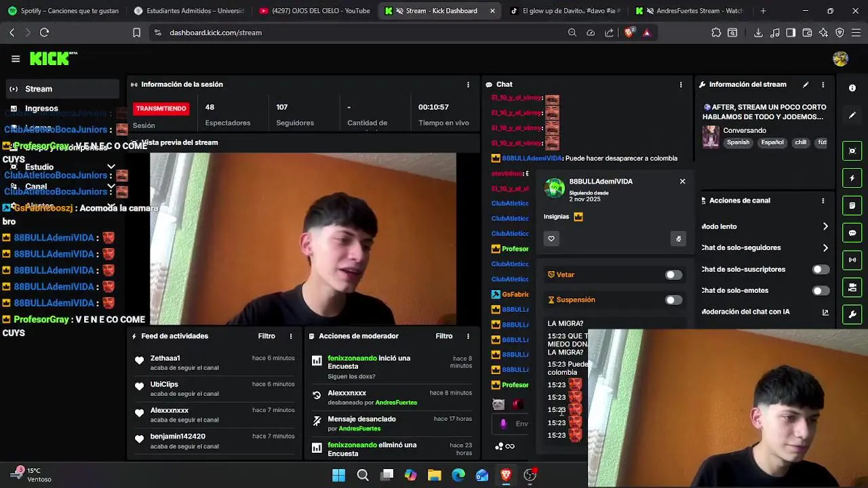Switch to AndresFuertes Stream browser tab
Image resolution: width=868 pixels, height=488 pixels.
tap(690, 11)
